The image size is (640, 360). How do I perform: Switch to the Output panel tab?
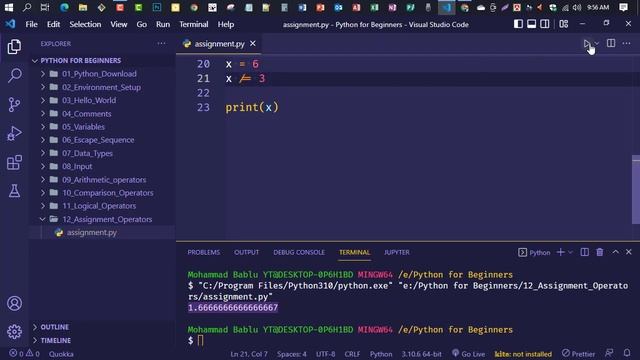[x=247, y=252]
